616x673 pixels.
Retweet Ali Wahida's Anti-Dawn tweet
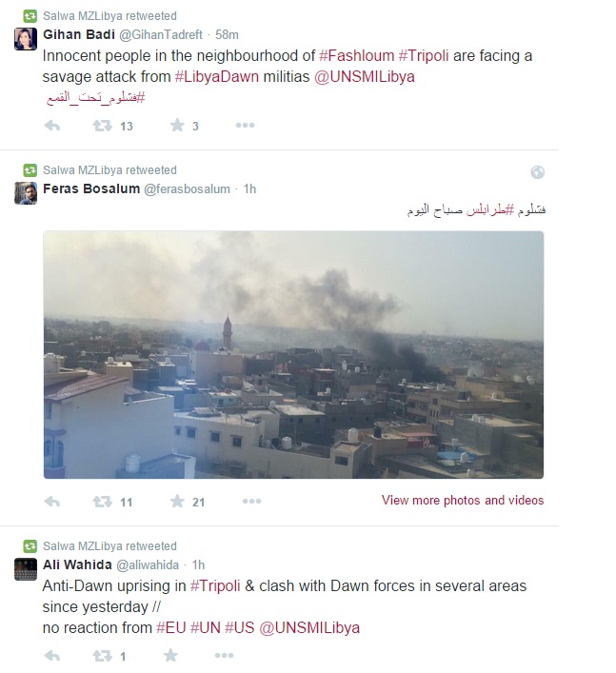click(x=102, y=656)
